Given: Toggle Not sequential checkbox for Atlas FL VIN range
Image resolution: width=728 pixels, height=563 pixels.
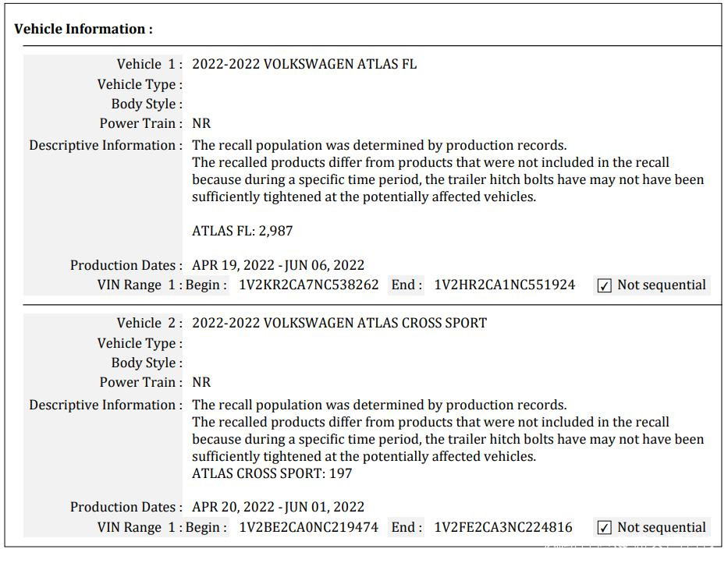Looking at the screenshot, I should tap(604, 285).
